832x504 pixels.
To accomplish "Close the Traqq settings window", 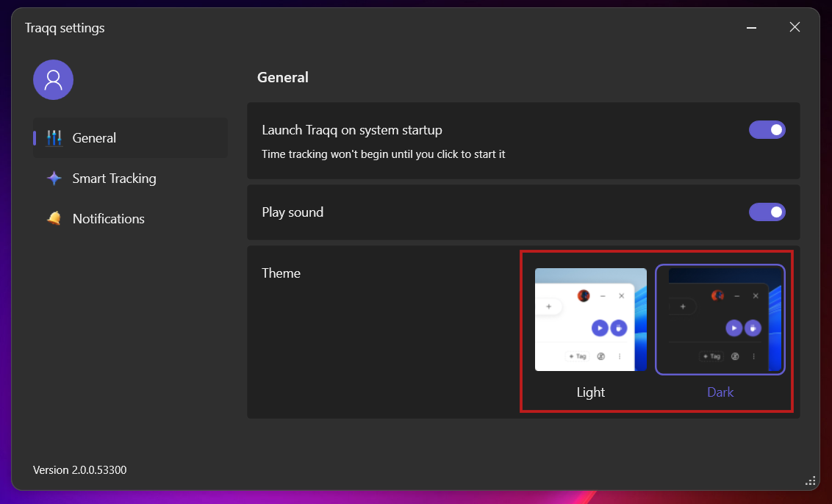I will click(x=795, y=27).
